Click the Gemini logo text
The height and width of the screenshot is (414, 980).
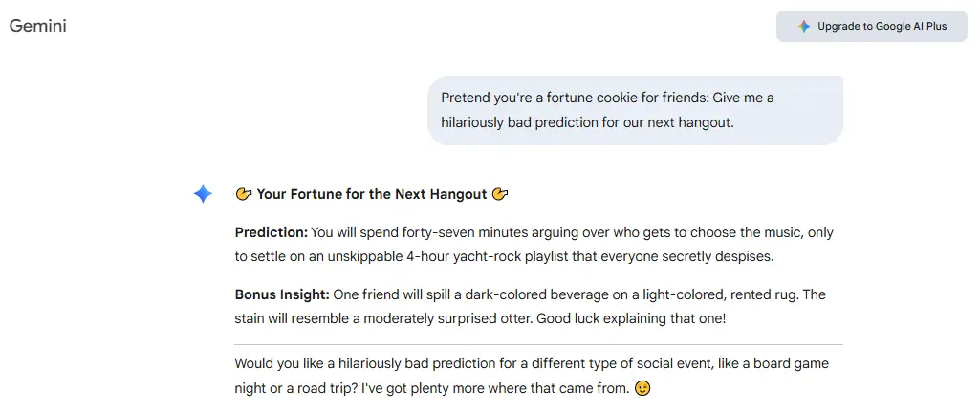click(x=38, y=26)
